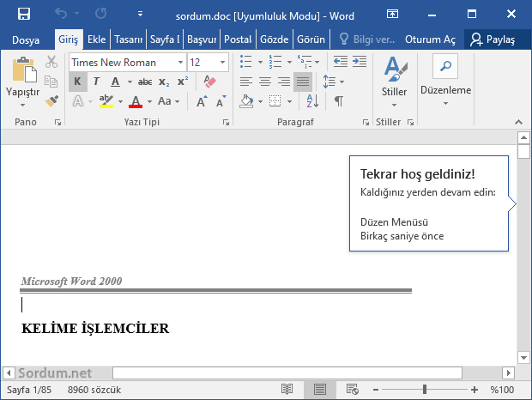The image size is (532, 400).
Task: Switch to the Ekle tab
Action: pos(96,39)
